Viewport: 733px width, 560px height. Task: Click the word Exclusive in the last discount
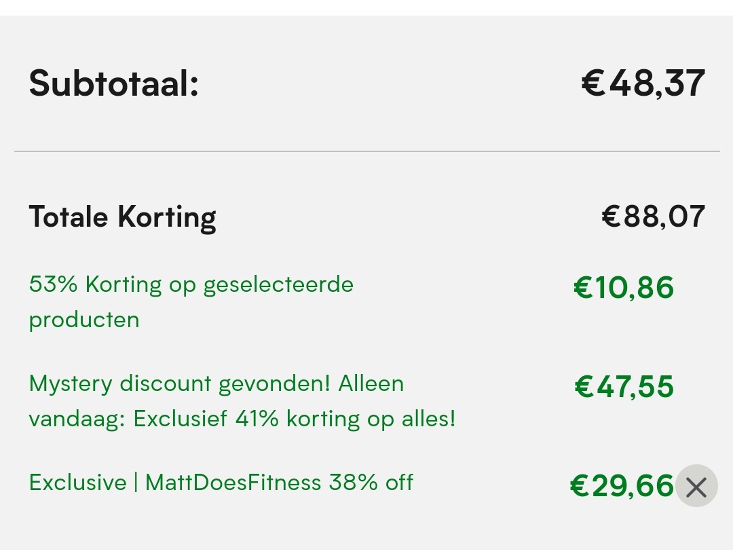pyautogui.click(x=77, y=483)
